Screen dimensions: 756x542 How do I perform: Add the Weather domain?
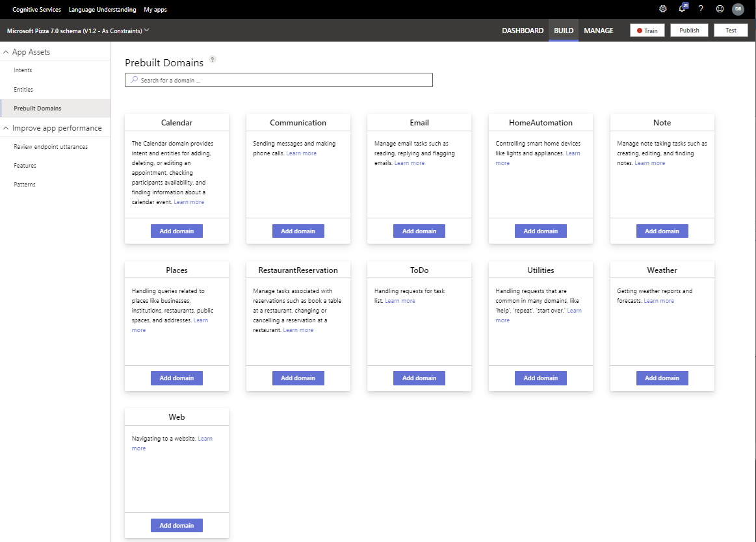[662, 378]
